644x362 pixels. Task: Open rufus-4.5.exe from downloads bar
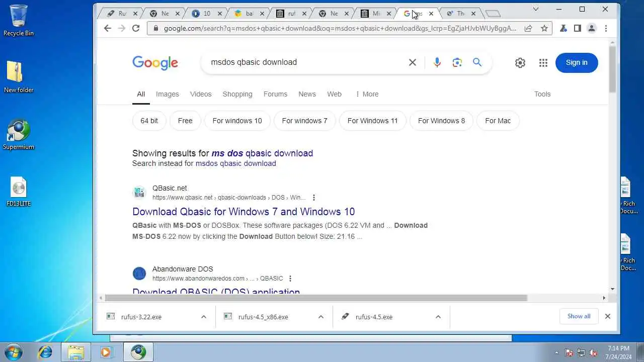coord(374,317)
